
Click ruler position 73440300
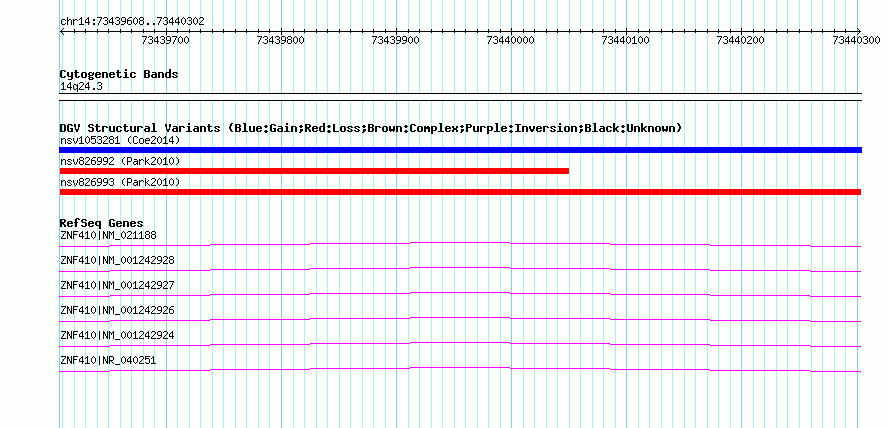[856, 40]
